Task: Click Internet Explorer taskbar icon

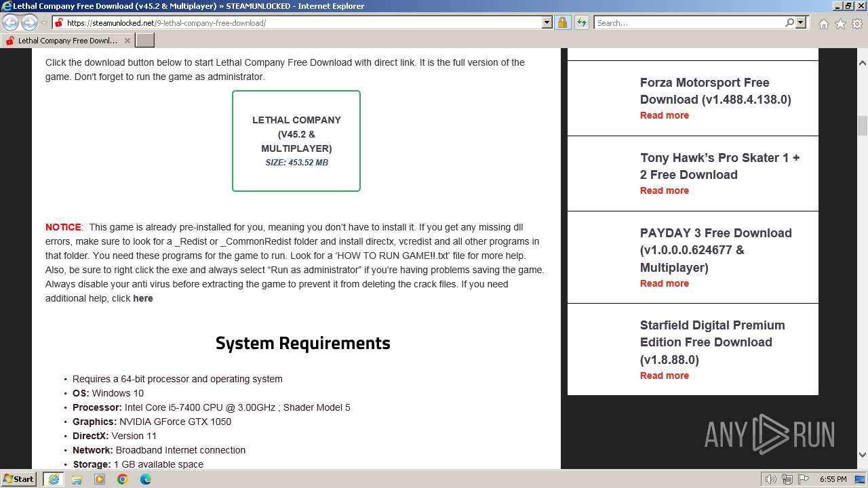Action: tap(53, 479)
